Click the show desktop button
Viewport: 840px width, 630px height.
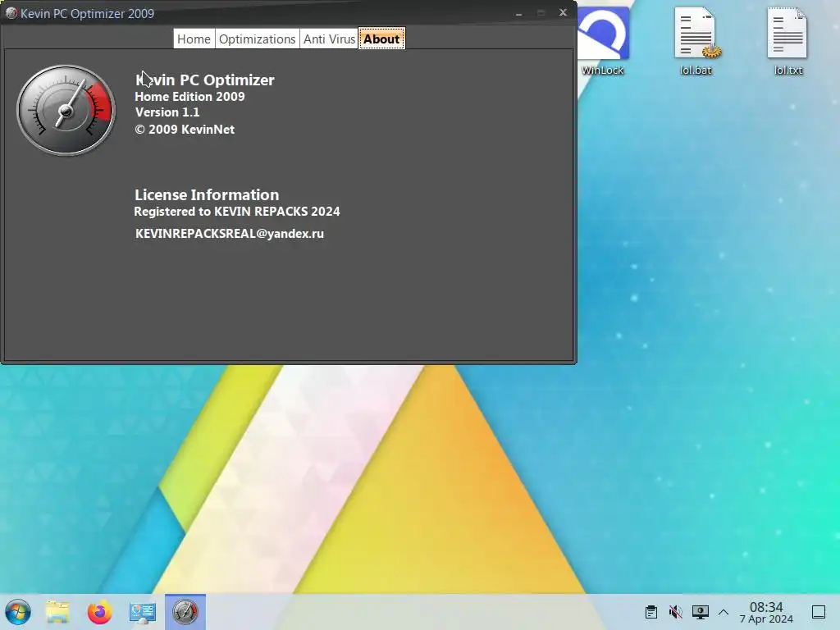819,612
